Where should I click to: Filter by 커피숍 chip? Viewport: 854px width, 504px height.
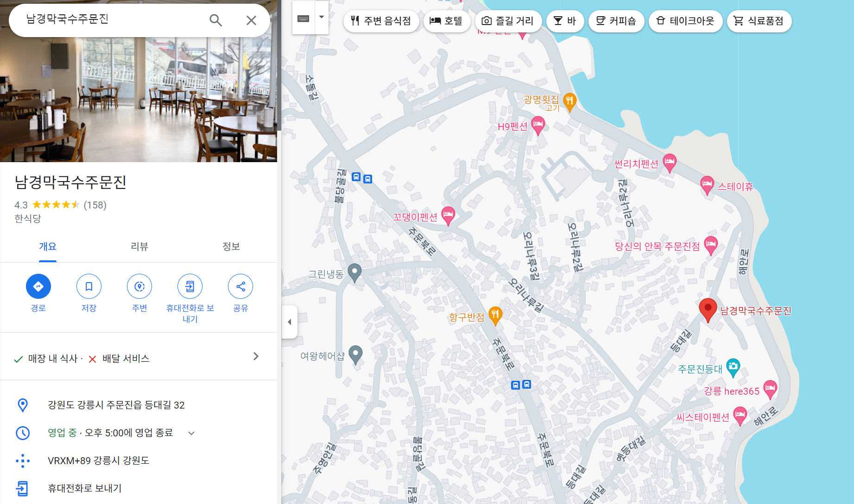coord(616,21)
